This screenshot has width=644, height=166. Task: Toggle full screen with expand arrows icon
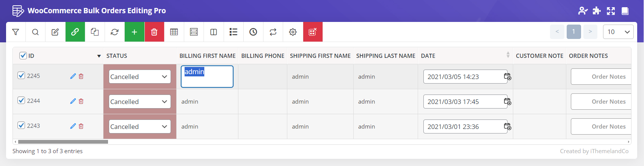coord(611,11)
